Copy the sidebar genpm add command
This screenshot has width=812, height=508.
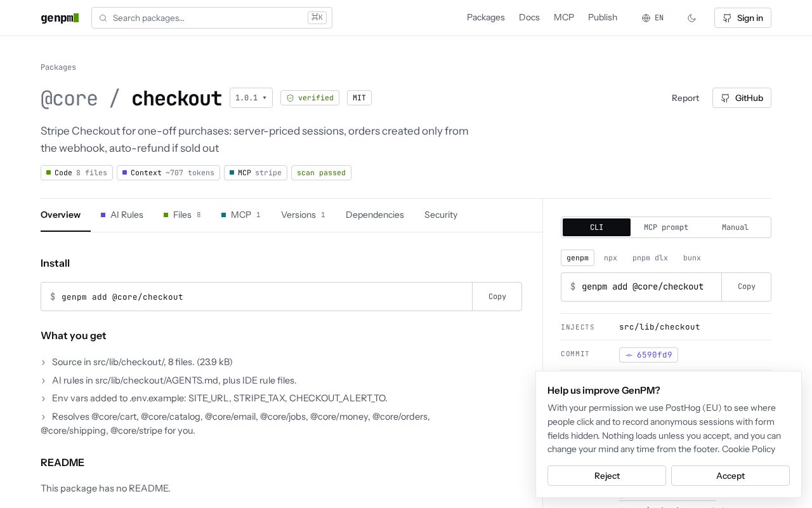click(x=747, y=287)
